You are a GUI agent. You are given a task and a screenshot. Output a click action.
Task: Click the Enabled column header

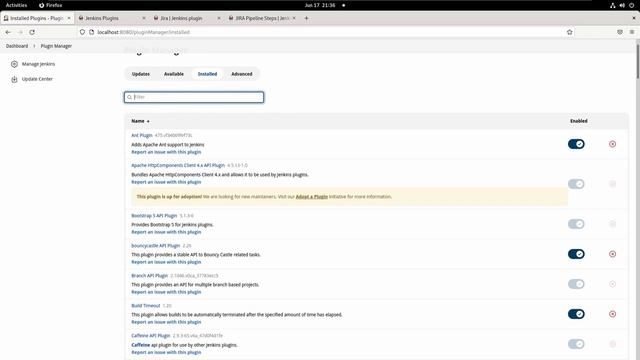point(579,121)
